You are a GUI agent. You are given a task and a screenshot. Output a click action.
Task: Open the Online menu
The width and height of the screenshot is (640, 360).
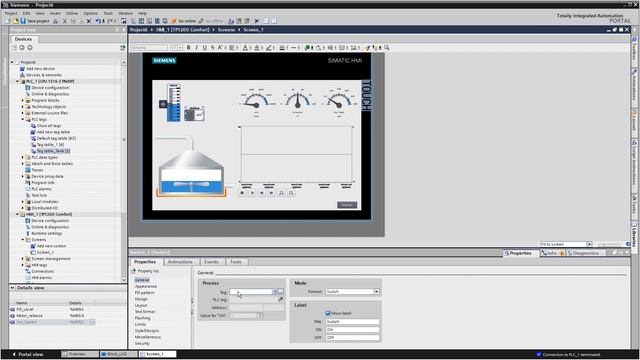point(72,13)
